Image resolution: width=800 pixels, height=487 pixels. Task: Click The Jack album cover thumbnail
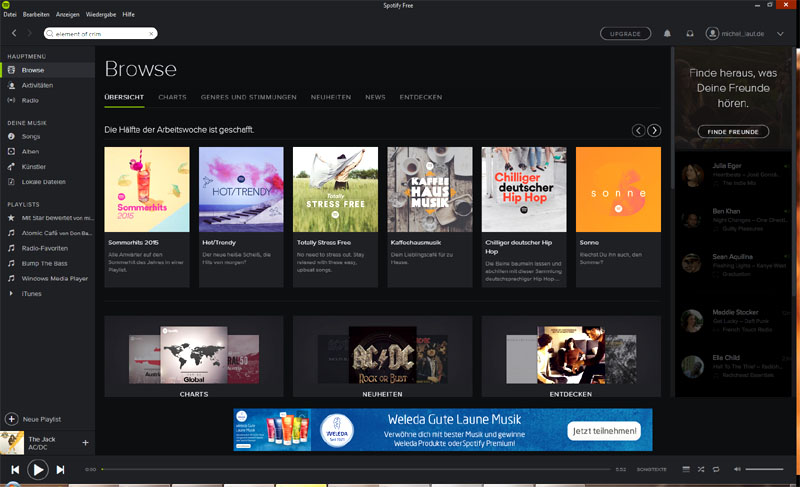point(12,443)
